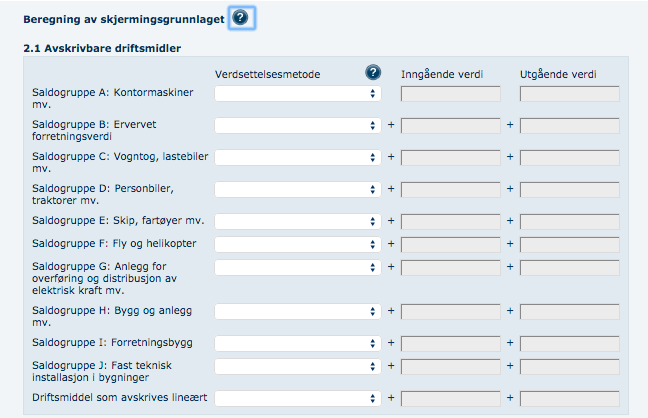Open Saldogruppe J Fast teknisk installasjon dropdown
Screen dimensions: 648x418
(x=297, y=366)
